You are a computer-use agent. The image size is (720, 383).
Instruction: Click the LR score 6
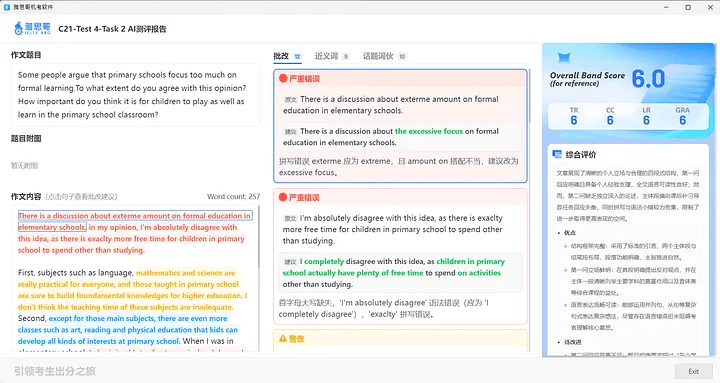[646, 120]
